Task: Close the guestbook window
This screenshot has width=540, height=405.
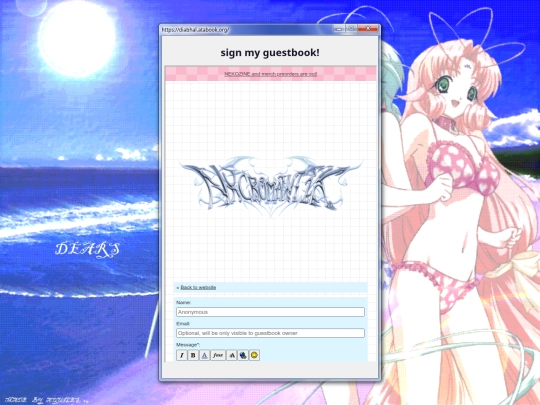Action: pos(368,29)
